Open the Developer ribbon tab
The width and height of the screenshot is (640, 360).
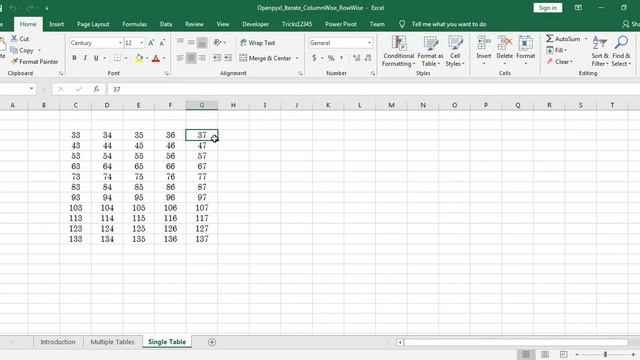(x=256, y=24)
